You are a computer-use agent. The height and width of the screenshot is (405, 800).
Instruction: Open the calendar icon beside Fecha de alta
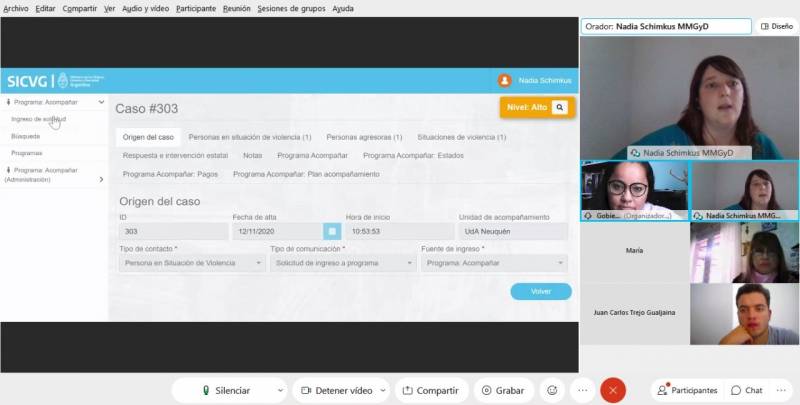[332, 231]
